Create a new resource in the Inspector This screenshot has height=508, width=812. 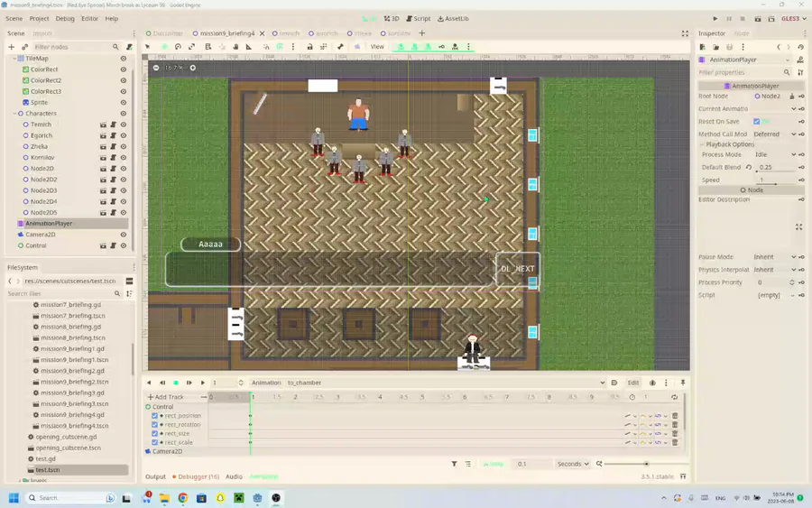tap(702, 47)
